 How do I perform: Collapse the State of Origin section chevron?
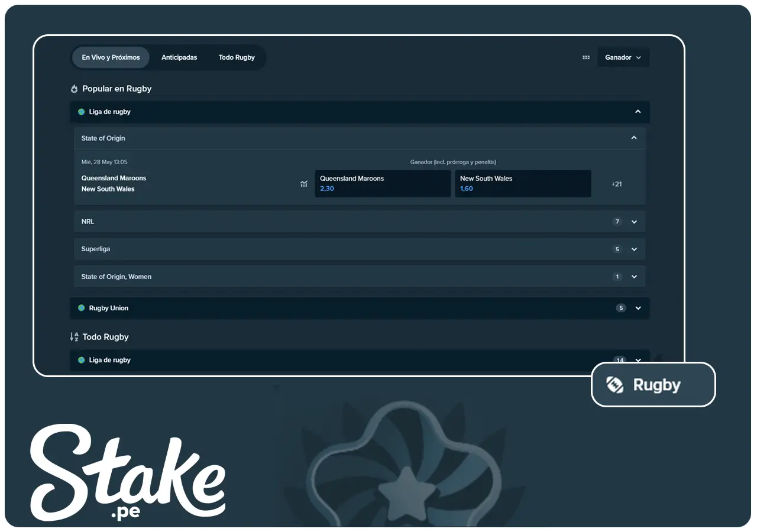point(634,138)
